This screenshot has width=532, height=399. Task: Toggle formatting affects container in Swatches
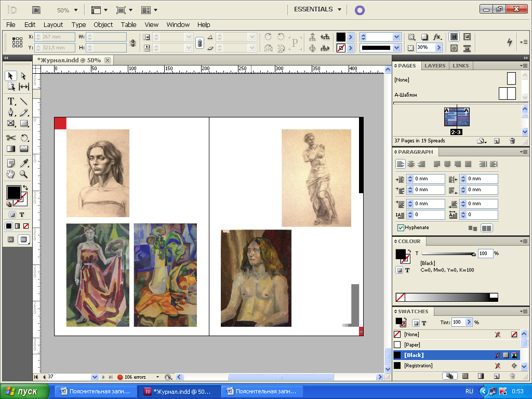[x=416, y=323]
